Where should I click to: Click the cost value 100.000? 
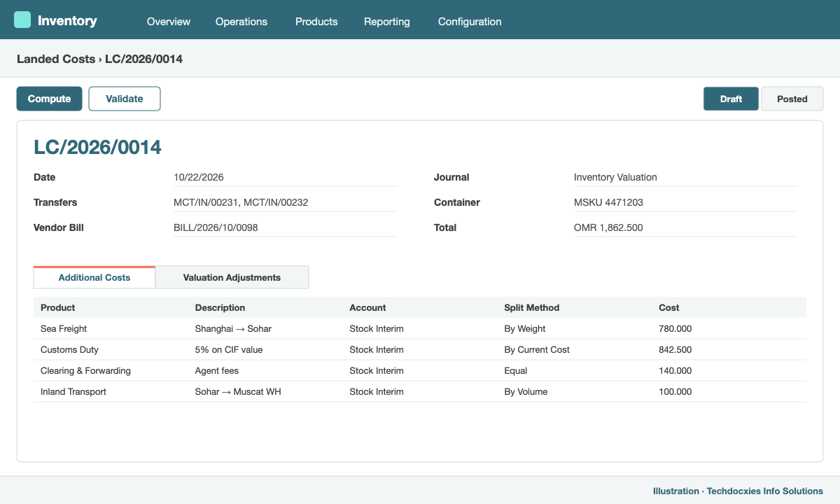(x=675, y=391)
